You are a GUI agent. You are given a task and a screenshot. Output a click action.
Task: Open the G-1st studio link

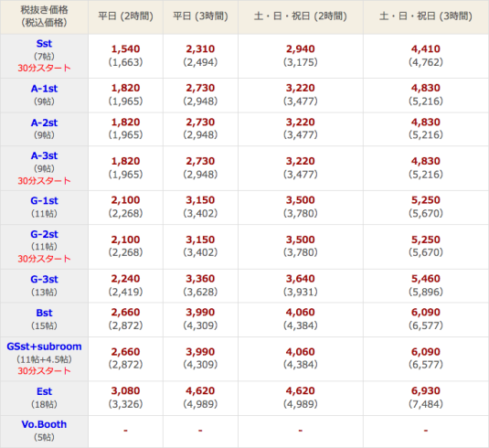click(x=44, y=200)
